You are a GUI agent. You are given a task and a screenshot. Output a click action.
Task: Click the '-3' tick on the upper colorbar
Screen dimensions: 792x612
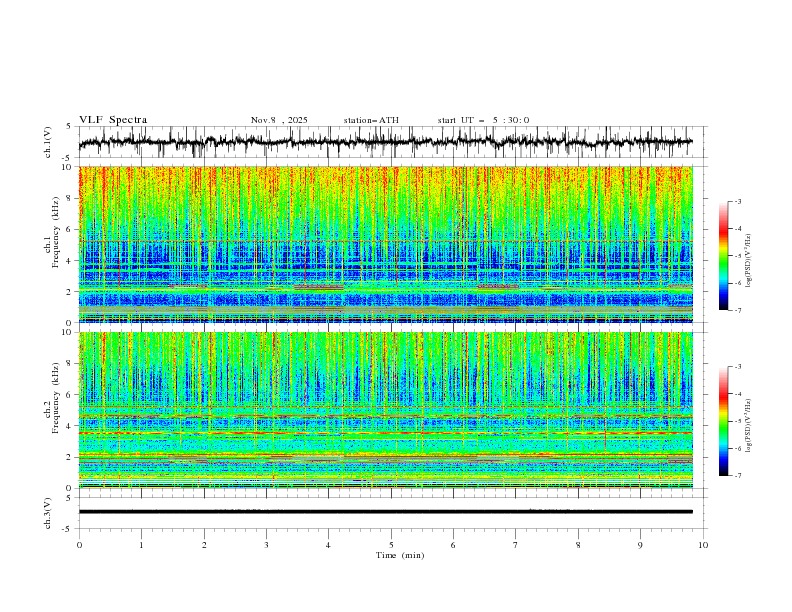tap(738, 201)
